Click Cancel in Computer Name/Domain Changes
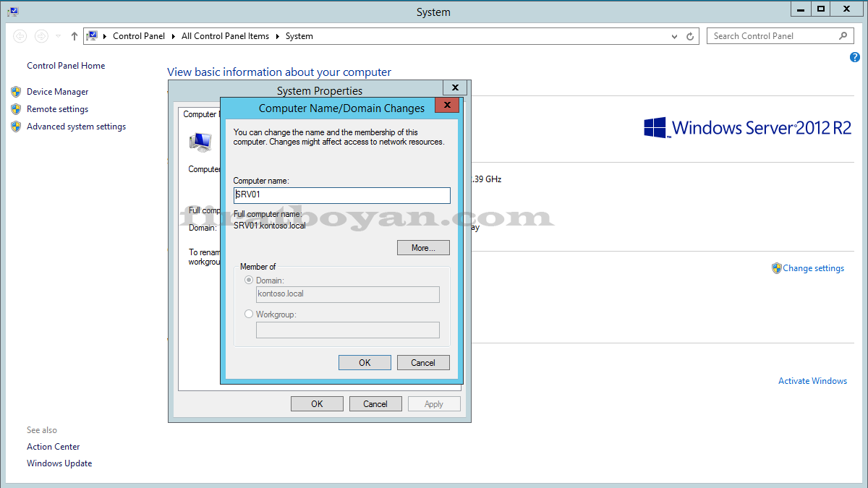The height and width of the screenshot is (488, 868). pyautogui.click(x=423, y=363)
